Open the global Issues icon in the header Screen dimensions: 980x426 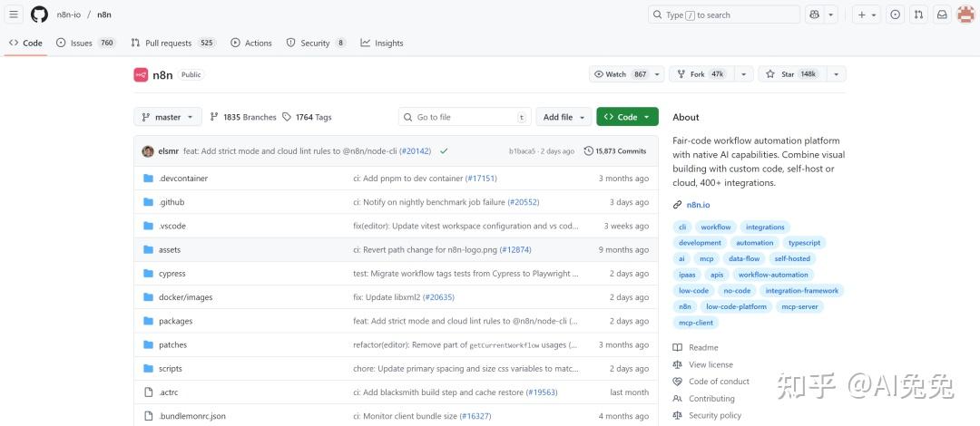pyautogui.click(x=896, y=15)
